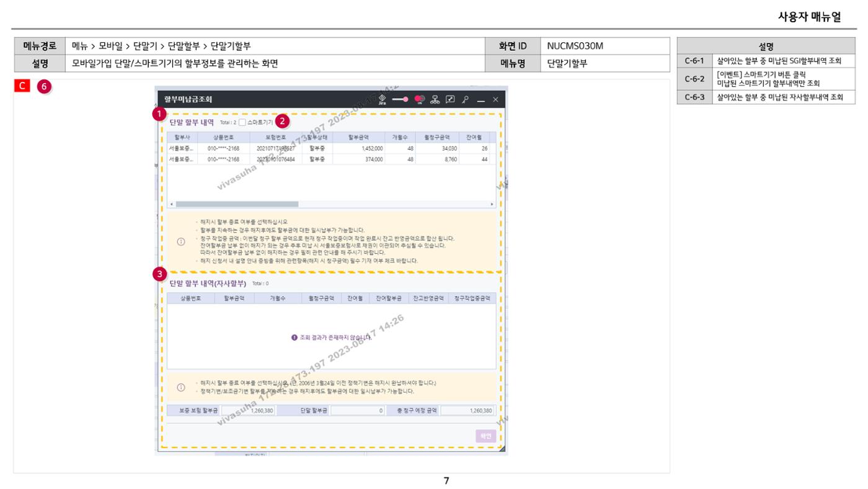Click the 잔여할부금 header in 자사할부 table
Viewport: 868px width, 489px height.
[x=389, y=298]
